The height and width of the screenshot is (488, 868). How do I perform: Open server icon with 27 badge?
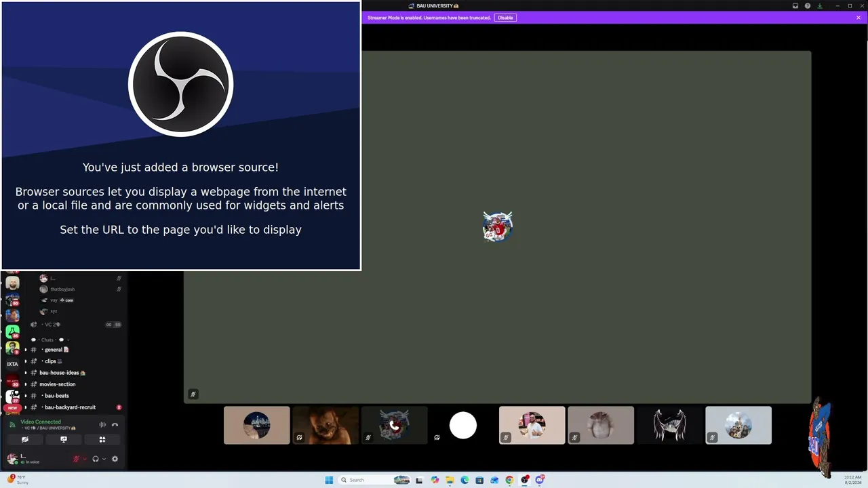pos(12,396)
